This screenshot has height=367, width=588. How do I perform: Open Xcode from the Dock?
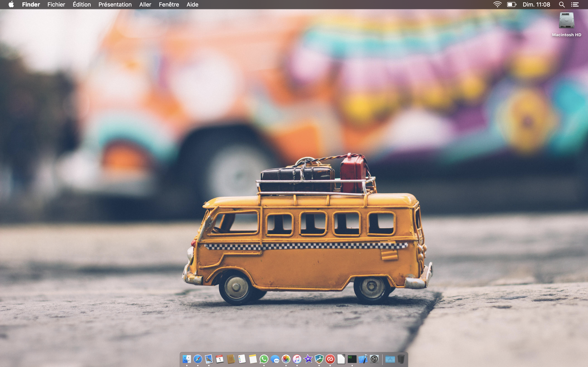pos(363,359)
